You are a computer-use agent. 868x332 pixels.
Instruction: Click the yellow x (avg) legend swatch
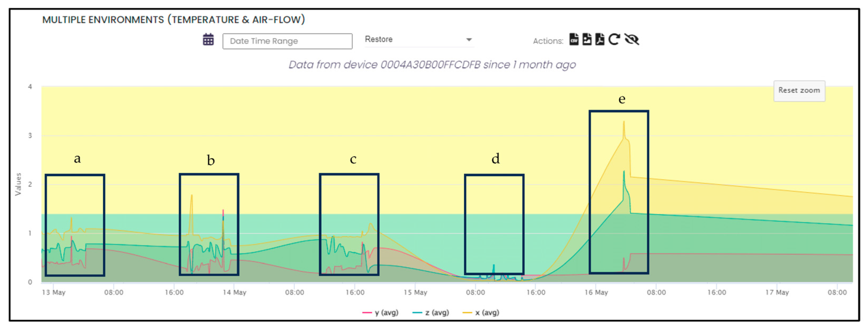467,313
